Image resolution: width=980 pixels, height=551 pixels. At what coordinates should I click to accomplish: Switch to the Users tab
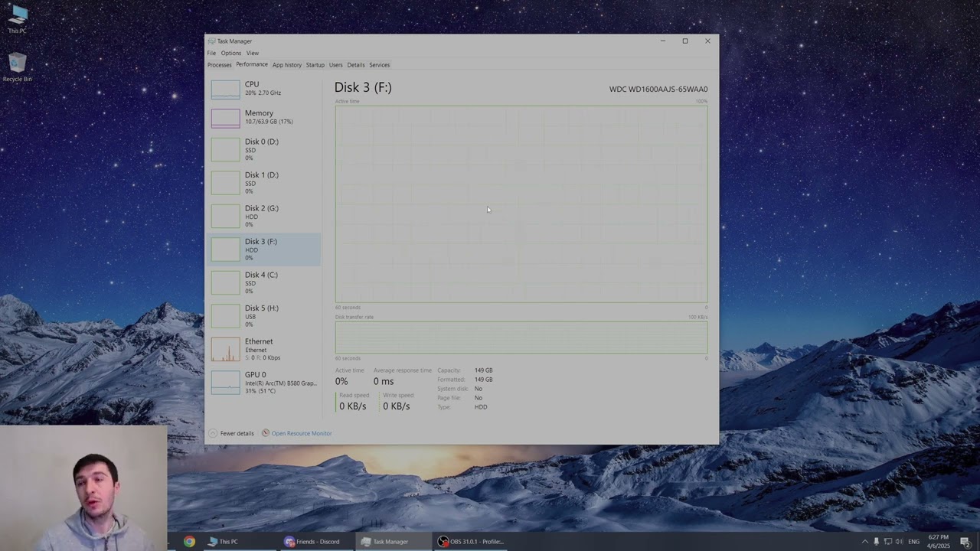click(336, 65)
